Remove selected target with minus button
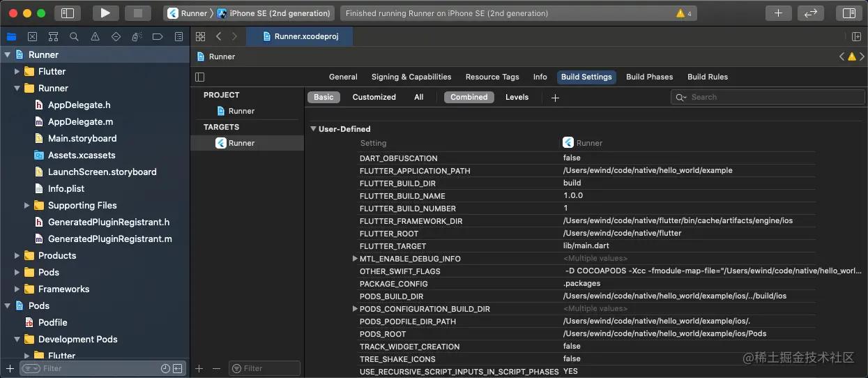The width and height of the screenshot is (868, 378). (216, 368)
